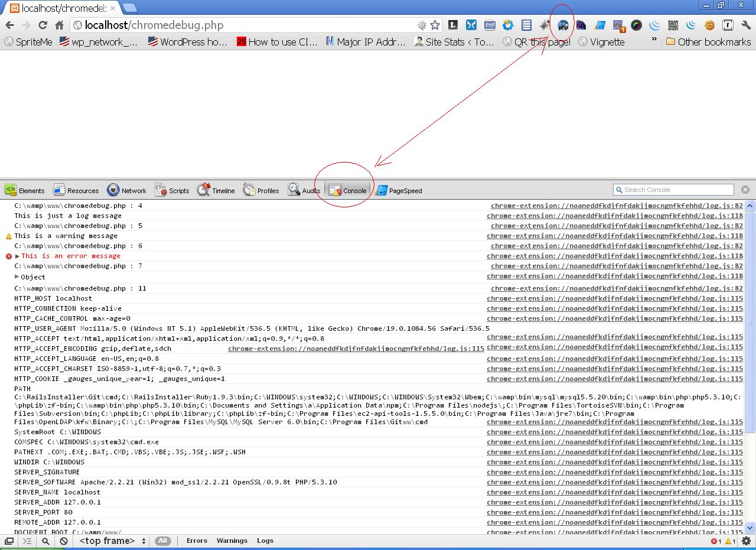Image resolution: width=756 pixels, height=550 pixels.
Task: Click the console scrollbar down arrow
Action: [x=750, y=528]
